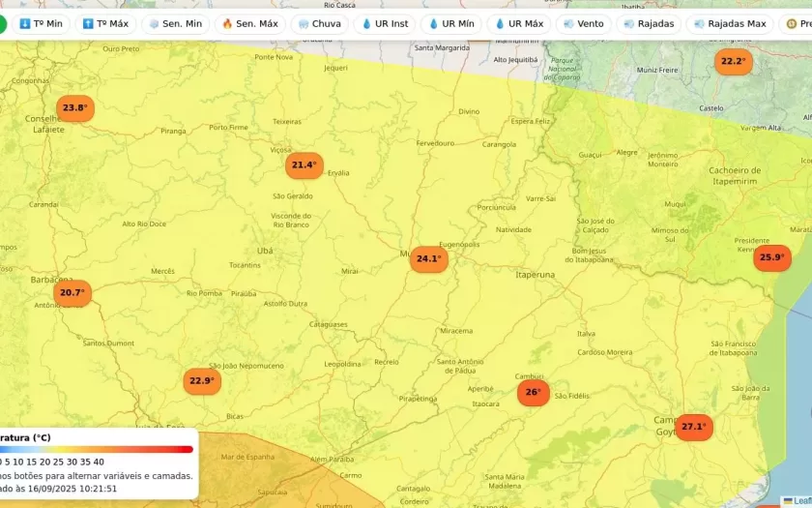Select the UR Inst humidity button
Viewport: 812px width, 508px height.
(385, 23)
